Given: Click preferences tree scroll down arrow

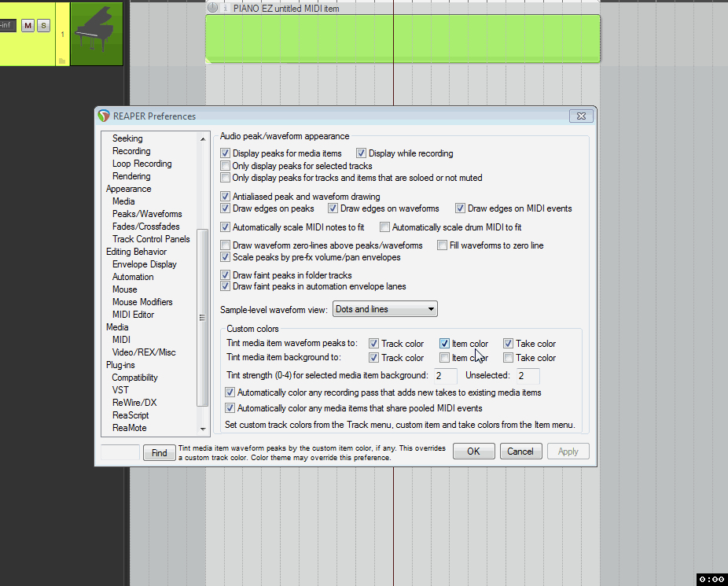Looking at the screenshot, I should pos(202,429).
